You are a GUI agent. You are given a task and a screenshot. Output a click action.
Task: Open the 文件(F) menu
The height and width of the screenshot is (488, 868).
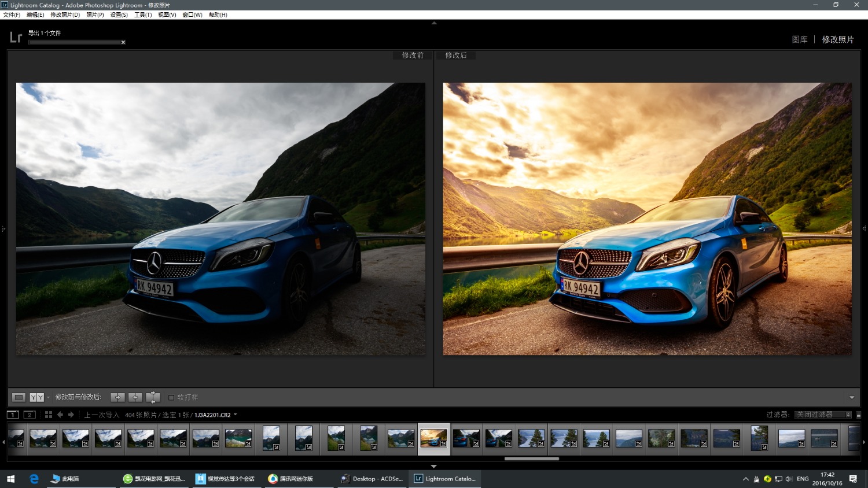12,15
